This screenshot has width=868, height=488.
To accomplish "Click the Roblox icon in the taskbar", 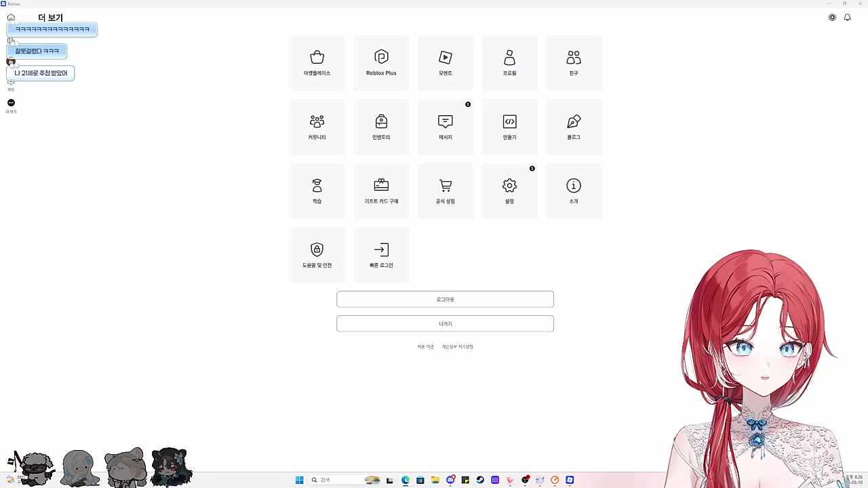I will click(x=570, y=480).
